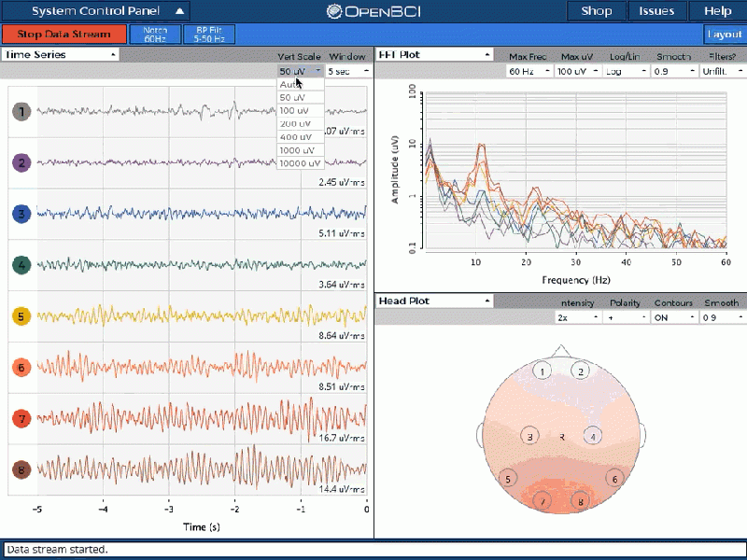Toggle the Notch 60Hz filter
747x560 pixels.
click(x=155, y=35)
